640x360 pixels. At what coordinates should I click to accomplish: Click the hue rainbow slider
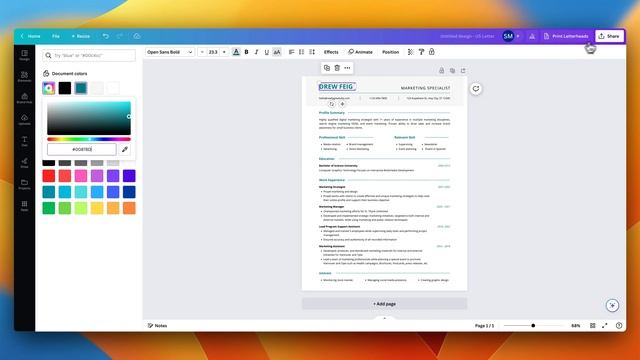[89, 139]
